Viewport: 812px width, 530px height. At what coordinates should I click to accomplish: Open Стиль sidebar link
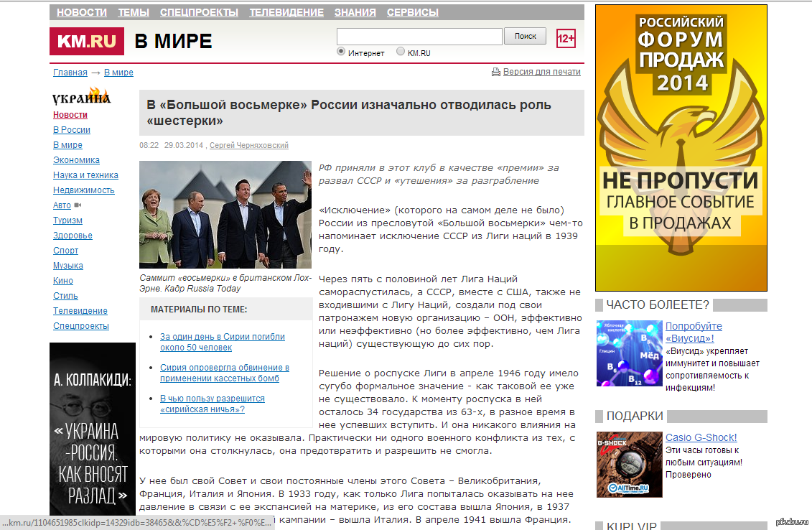(x=65, y=296)
